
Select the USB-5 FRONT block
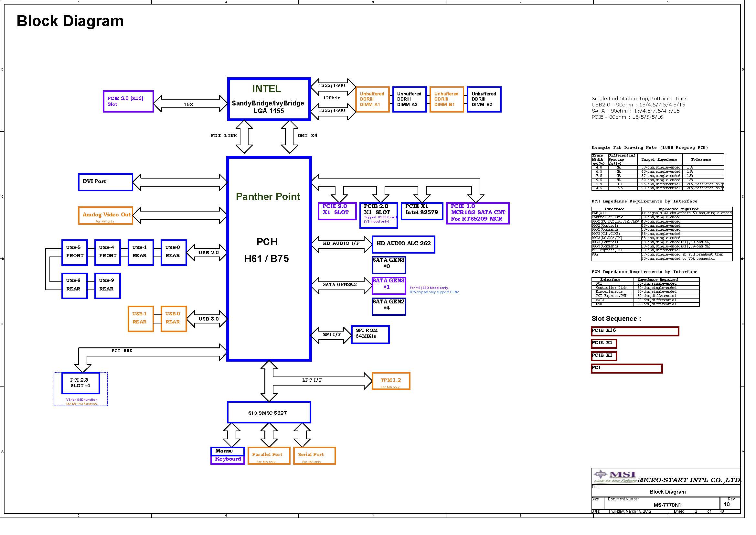coord(75,253)
